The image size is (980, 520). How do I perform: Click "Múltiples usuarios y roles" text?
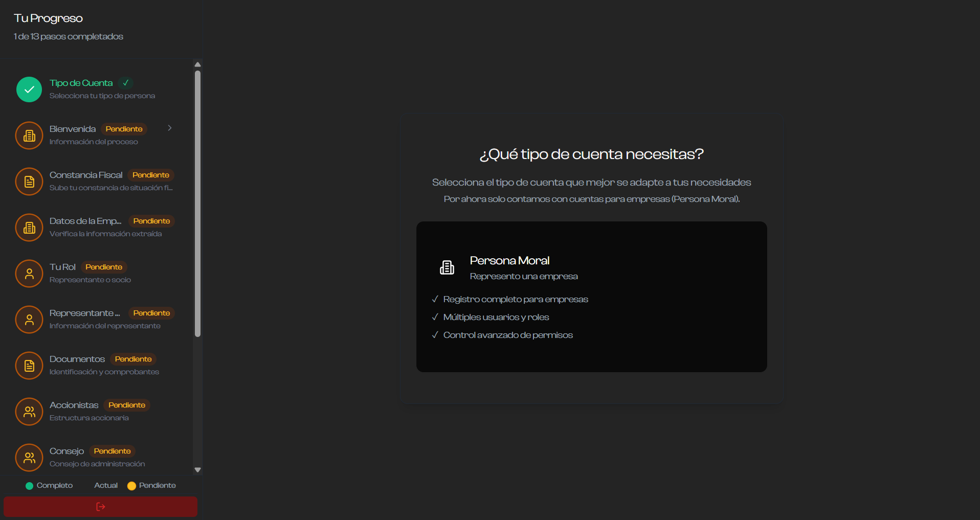(496, 317)
